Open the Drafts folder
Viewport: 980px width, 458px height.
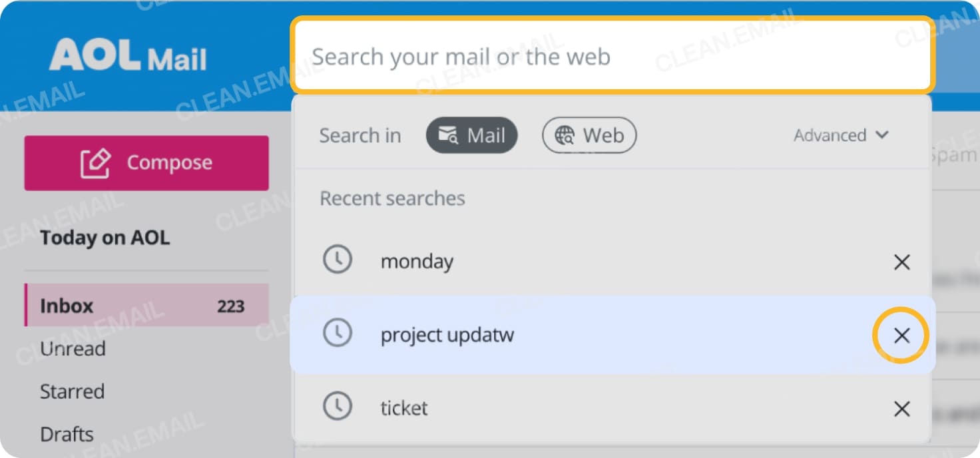[x=67, y=433]
